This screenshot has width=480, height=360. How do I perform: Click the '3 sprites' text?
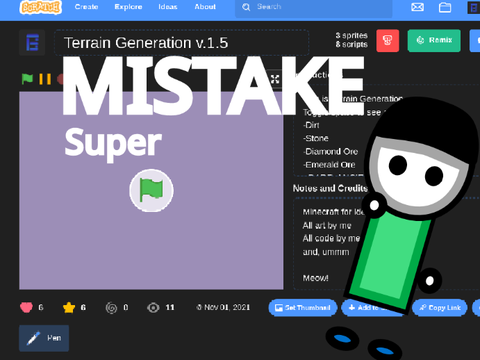[352, 35]
